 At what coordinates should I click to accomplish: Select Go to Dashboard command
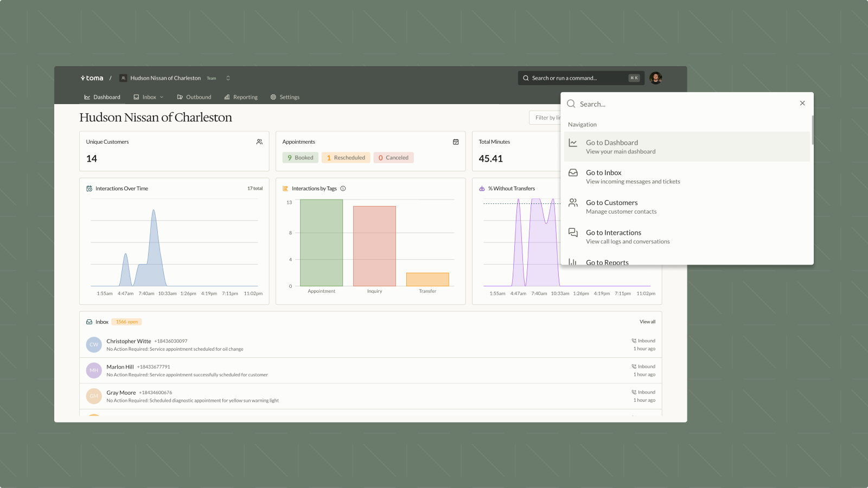pyautogui.click(x=687, y=147)
